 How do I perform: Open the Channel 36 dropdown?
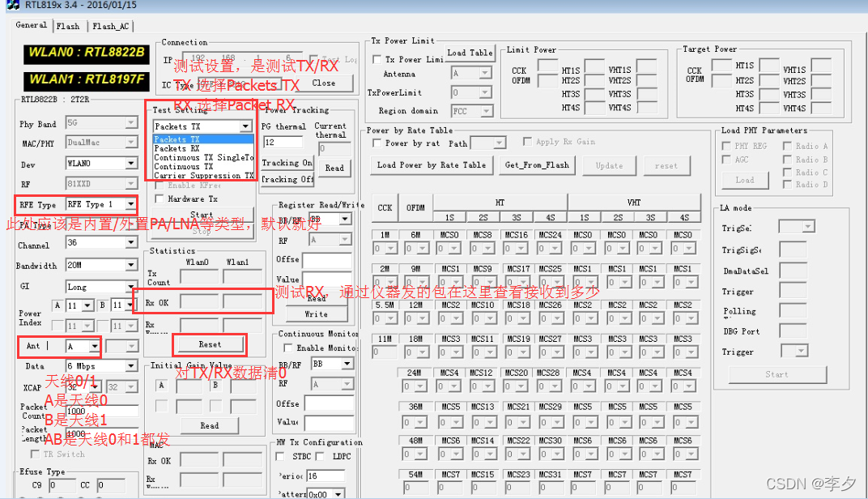(x=130, y=242)
